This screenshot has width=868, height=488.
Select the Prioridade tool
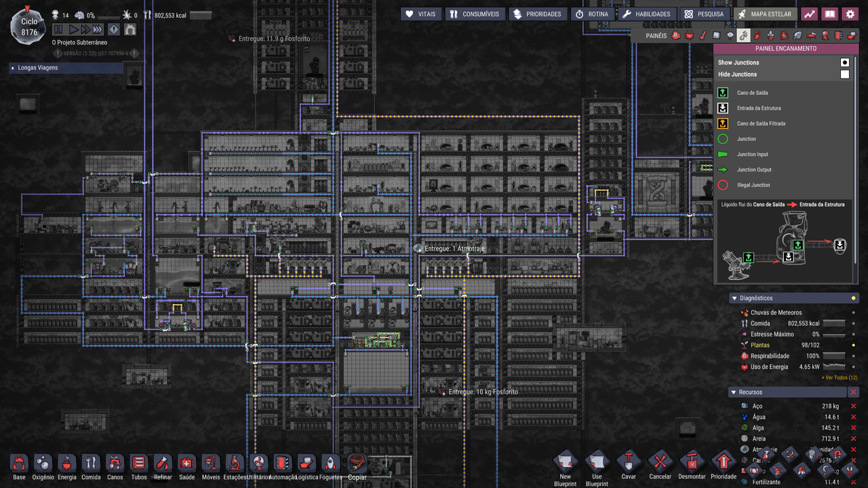click(724, 466)
